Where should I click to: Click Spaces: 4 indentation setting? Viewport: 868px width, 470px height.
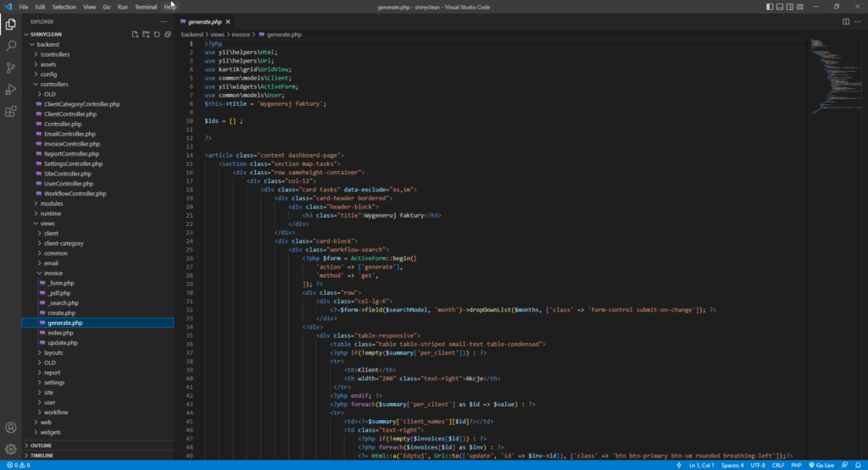click(x=732, y=465)
